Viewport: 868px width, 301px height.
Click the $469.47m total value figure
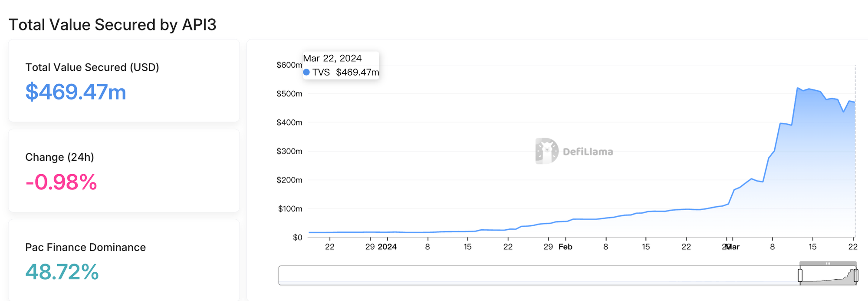coord(76,92)
